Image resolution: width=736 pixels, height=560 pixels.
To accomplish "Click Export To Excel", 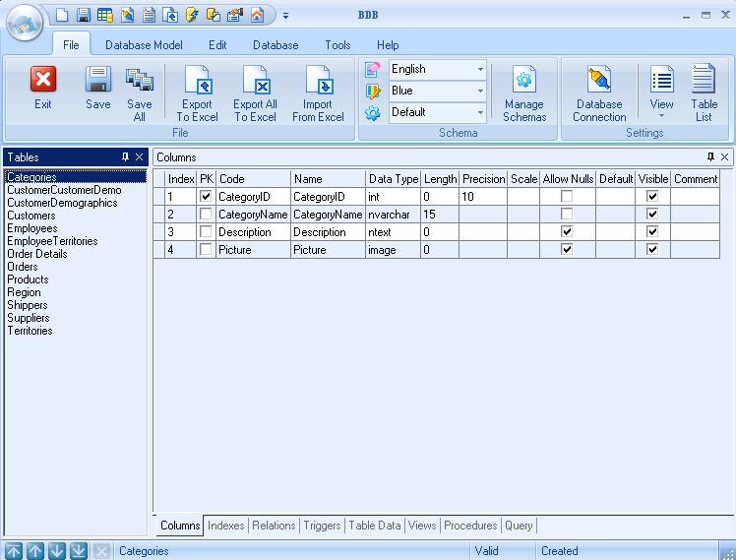I will point(197,93).
